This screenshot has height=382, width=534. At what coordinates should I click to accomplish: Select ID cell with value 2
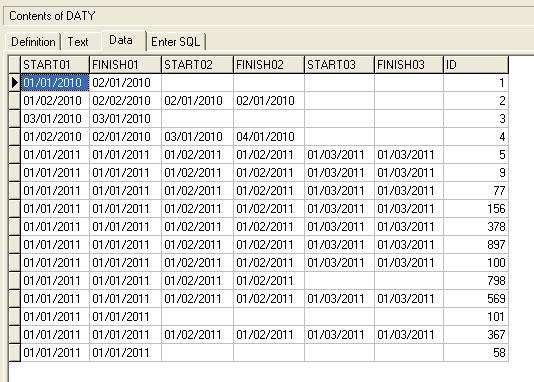click(x=476, y=101)
